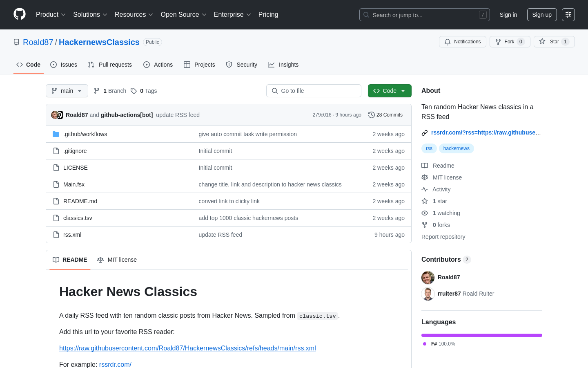The image size is (588, 368).
Task: Click the folder icon for .github/workflows
Action: pyautogui.click(x=56, y=134)
